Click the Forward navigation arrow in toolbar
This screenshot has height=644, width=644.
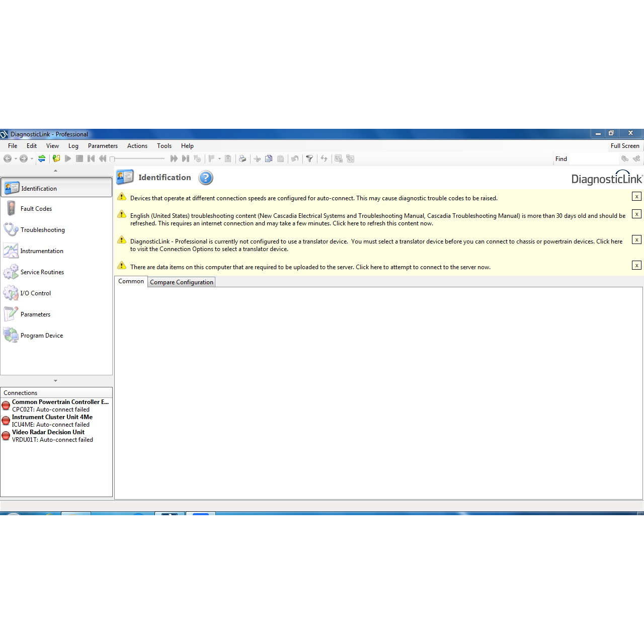point(24,158)
